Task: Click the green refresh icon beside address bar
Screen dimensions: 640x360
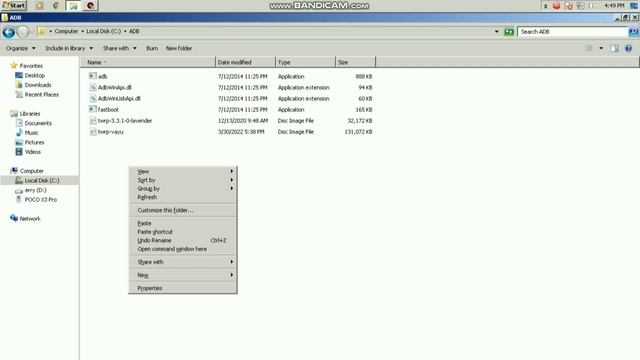Action: pos(509,31)
